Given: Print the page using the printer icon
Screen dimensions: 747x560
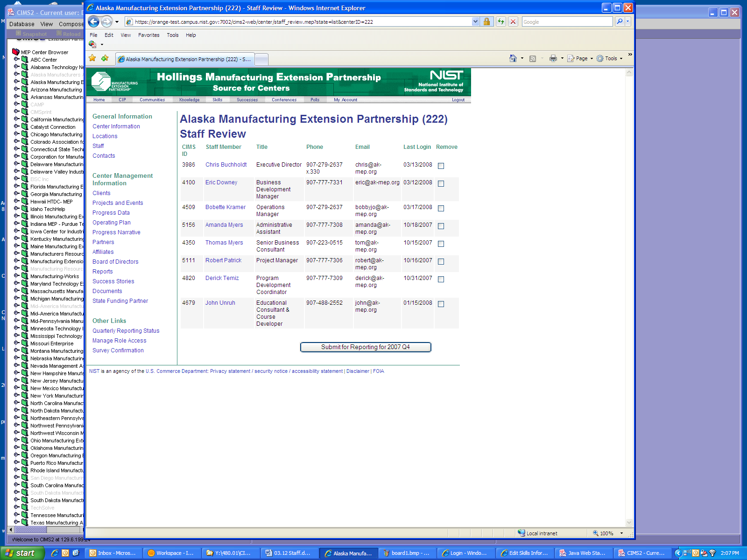Looking at the screenshot, I should pyautogui.click(x=553, y=58).
